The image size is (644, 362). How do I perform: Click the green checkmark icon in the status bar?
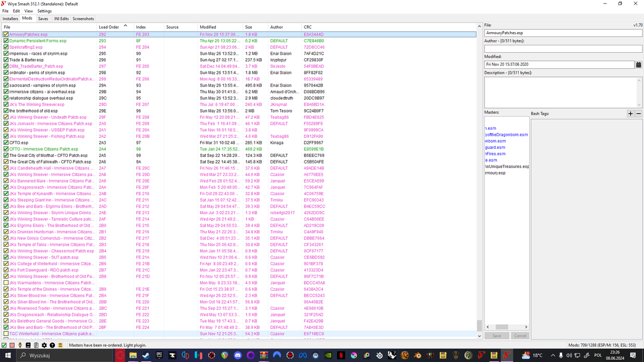(x=4, y=345)
